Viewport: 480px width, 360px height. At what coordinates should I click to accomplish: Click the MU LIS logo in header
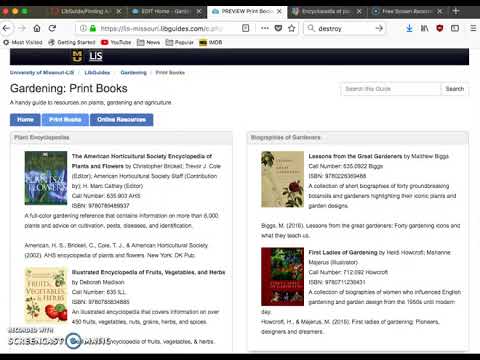tap(87, 56)
